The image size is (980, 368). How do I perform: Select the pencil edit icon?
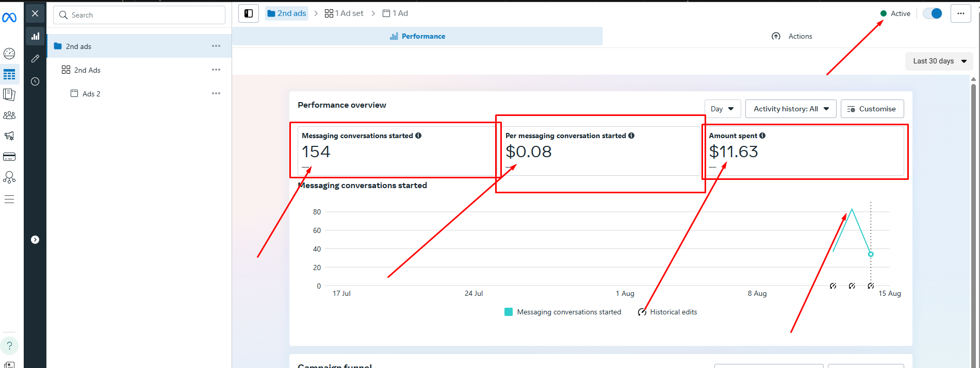[35, 59]
